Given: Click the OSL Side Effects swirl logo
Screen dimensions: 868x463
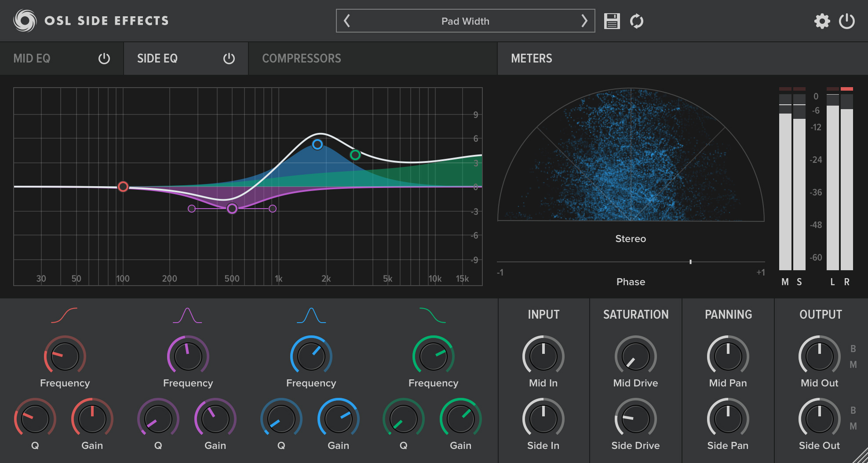Looking at the screenshot, I should (25, 21).
